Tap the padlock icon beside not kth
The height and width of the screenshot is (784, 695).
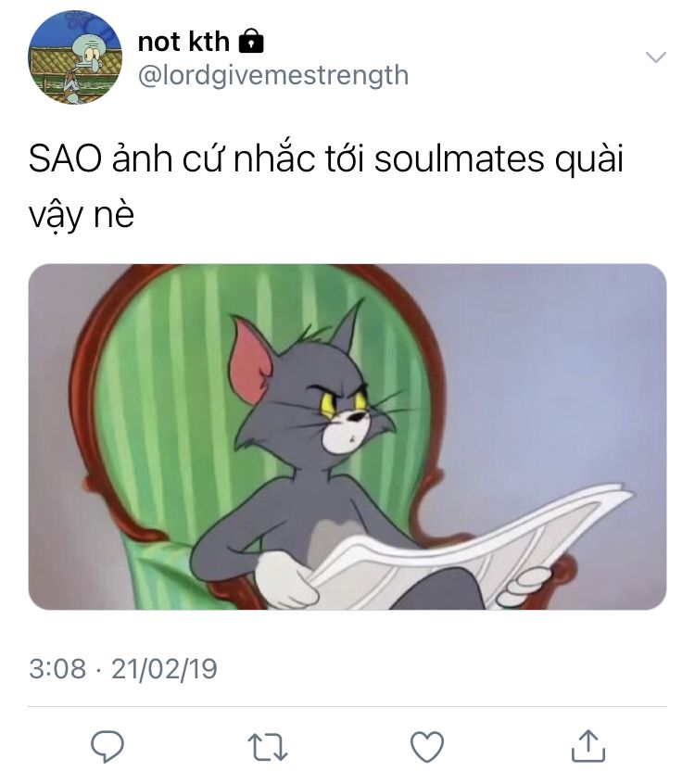[251, 41]
